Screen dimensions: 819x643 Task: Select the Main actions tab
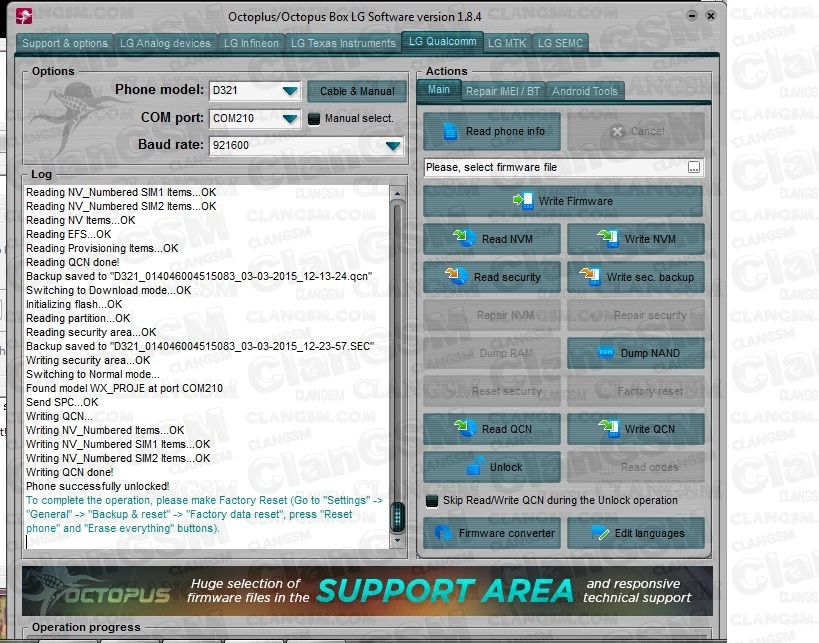point(439,90)
